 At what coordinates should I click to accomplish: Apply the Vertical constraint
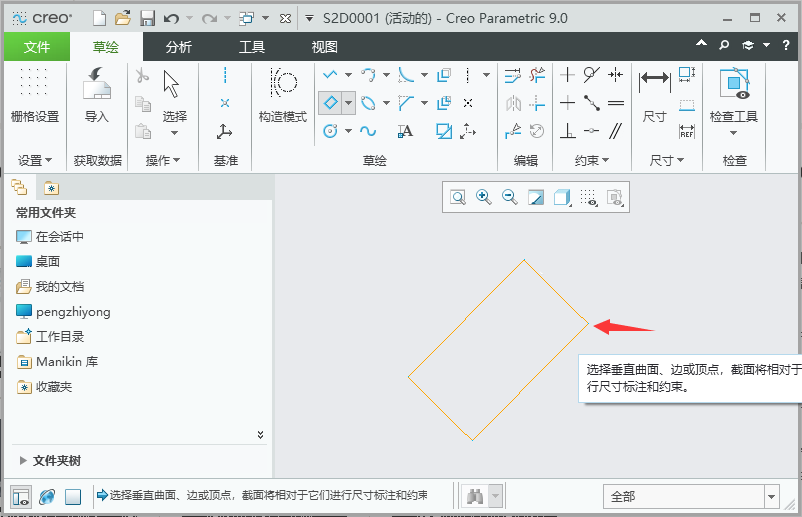tap(567, 75)
